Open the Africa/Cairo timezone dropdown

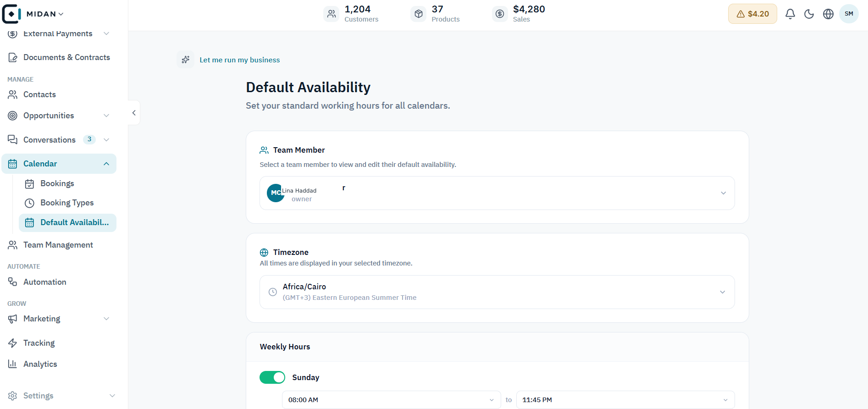tap(497, 292)
